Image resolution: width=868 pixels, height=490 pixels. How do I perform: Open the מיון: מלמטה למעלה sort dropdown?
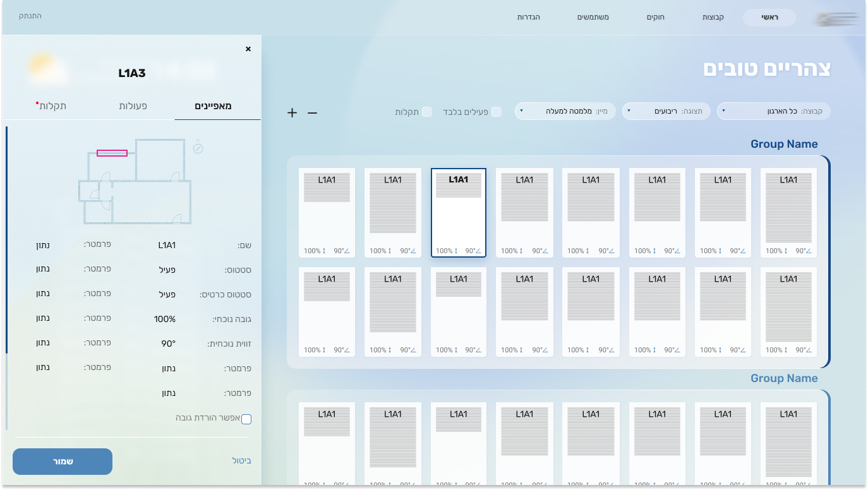coord(565,111)
